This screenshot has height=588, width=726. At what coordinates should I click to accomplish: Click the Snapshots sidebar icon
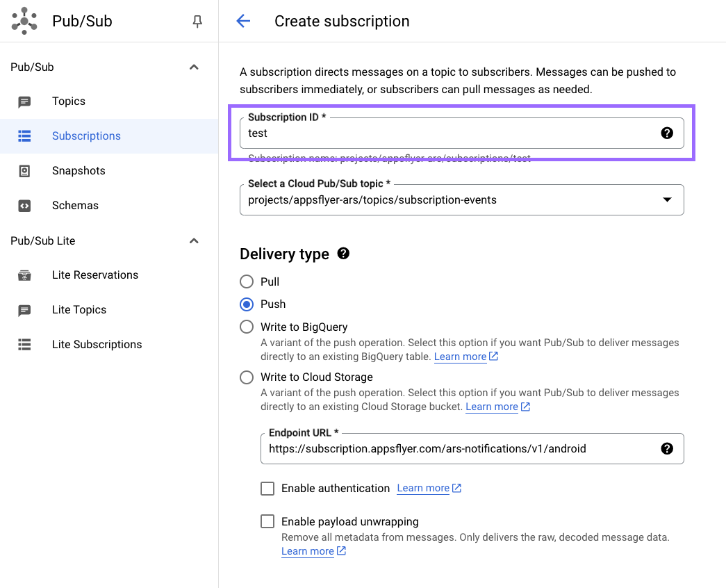pos(24,171)
